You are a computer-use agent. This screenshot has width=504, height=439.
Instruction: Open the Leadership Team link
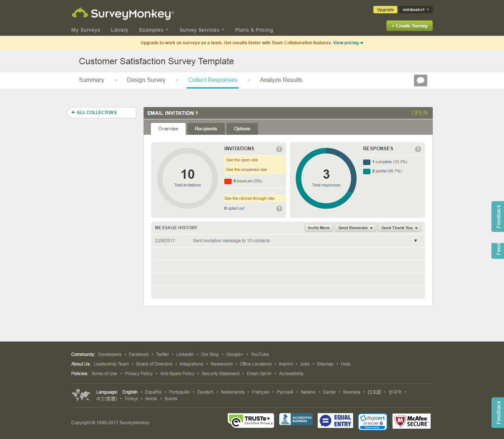click(x=111, y=364)
